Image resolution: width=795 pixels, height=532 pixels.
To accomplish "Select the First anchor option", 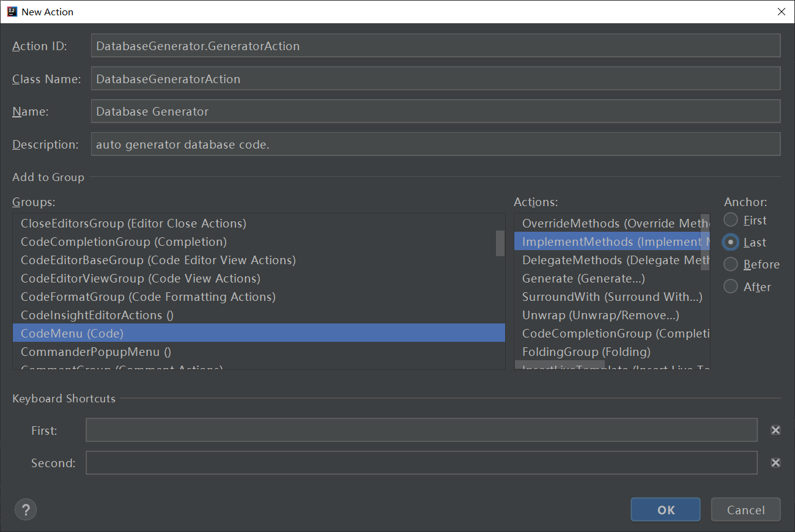I will pyautogui.click(x=730, y=220).
